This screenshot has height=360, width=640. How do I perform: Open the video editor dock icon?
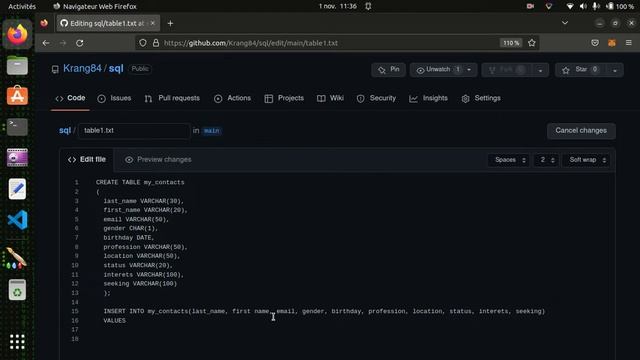[17, 158]
